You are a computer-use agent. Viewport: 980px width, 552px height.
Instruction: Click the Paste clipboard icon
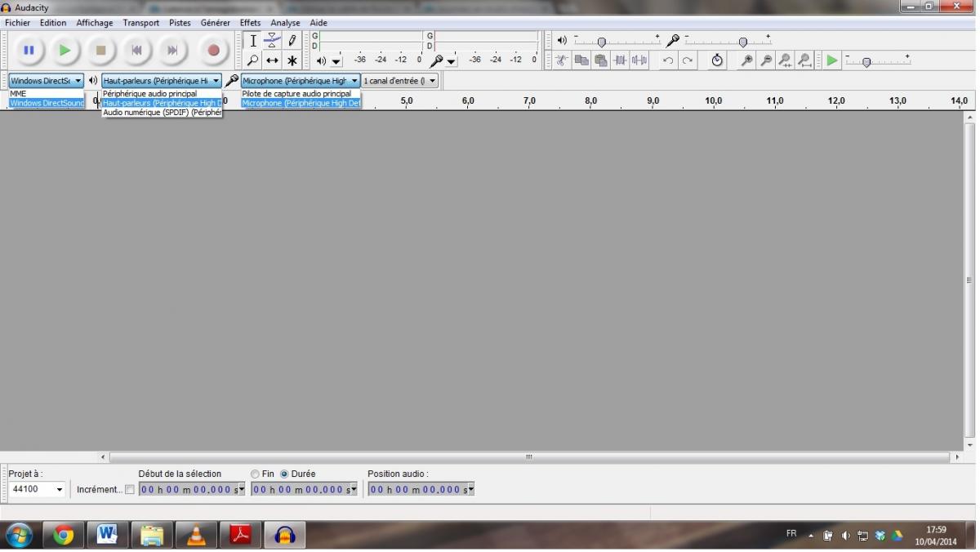pyautogui.click(x=601, y=60)
